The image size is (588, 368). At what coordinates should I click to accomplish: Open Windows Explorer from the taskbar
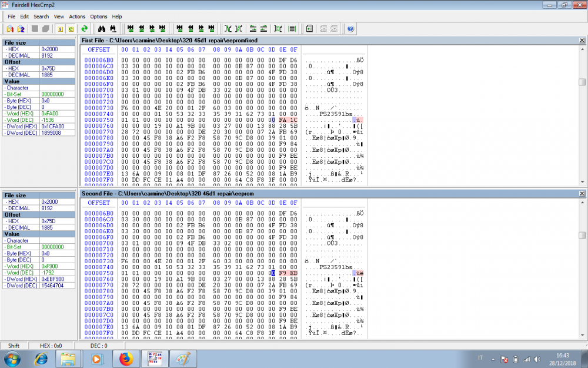click(x=68, y=358)
